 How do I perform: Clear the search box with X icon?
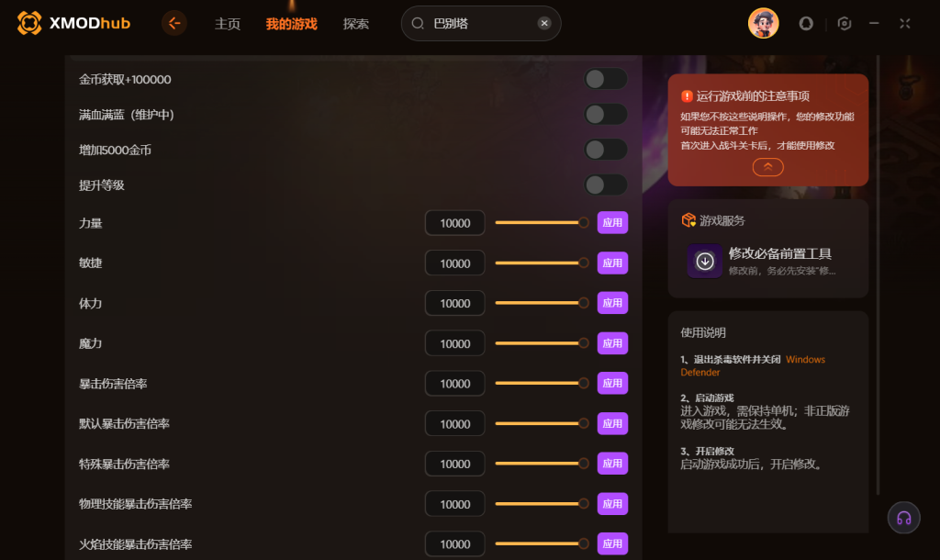(x=543, y=23)
